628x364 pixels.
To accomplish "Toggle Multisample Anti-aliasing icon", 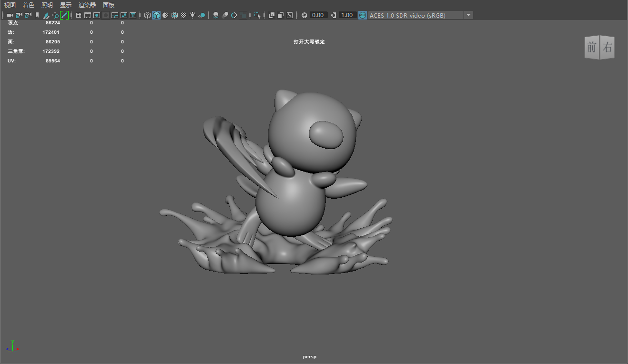I will click(234, 15).
